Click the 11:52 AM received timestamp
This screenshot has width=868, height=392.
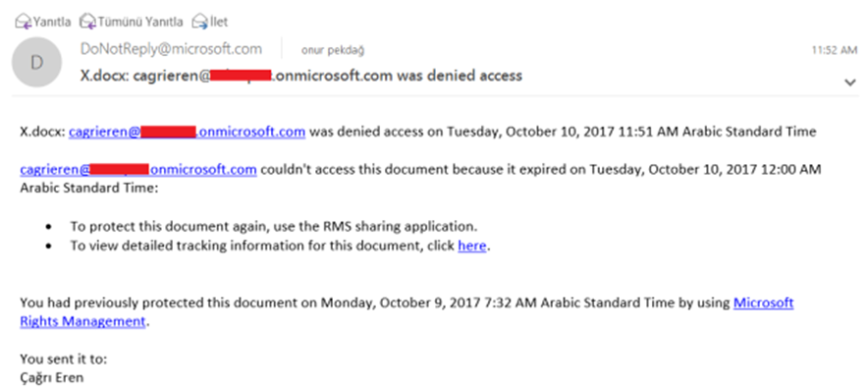coord(835,50)
